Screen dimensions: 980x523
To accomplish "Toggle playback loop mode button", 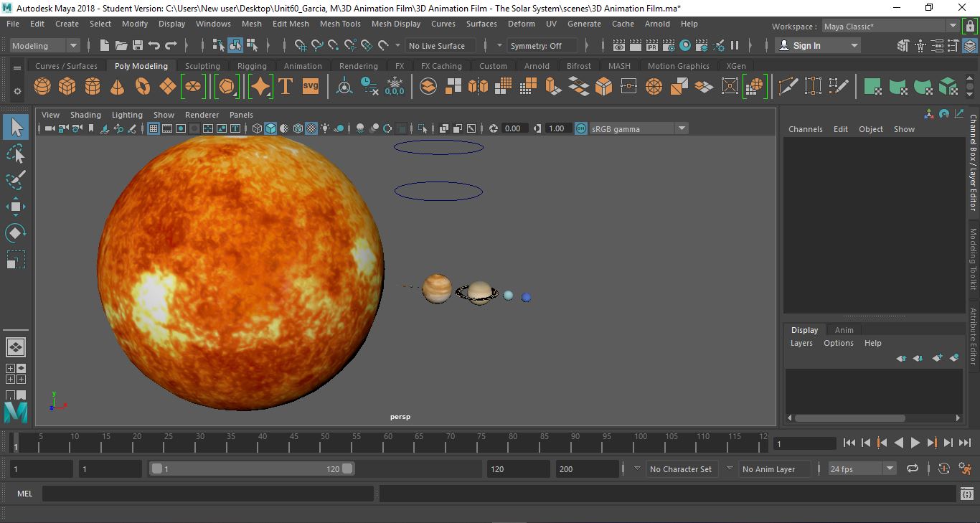I will 912,468.
